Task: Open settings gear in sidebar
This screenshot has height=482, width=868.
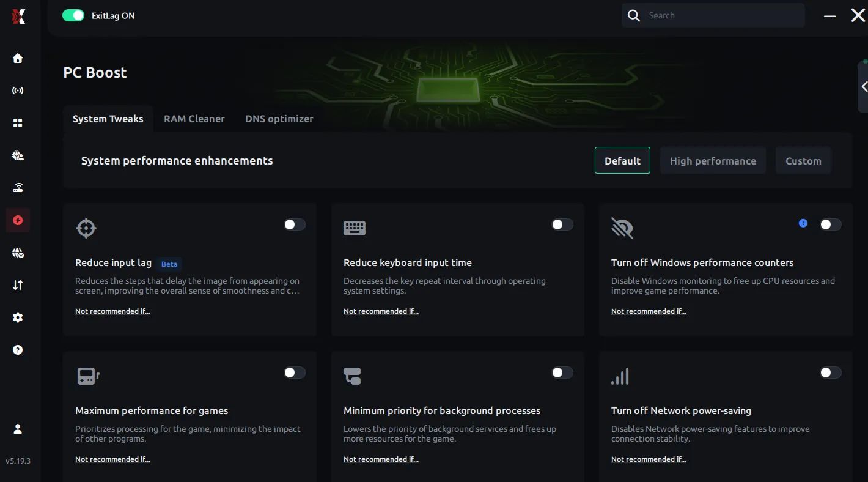Action: 18,317
